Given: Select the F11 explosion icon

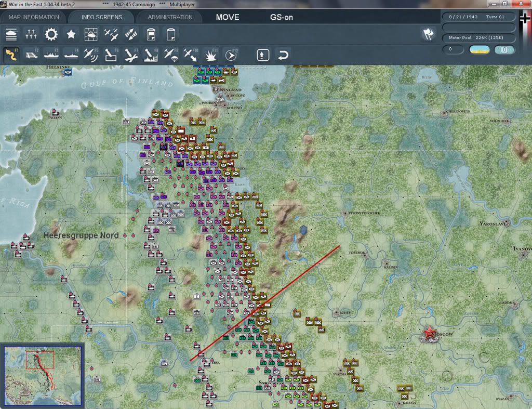Looking at the screenshot, I should [211, 55].
